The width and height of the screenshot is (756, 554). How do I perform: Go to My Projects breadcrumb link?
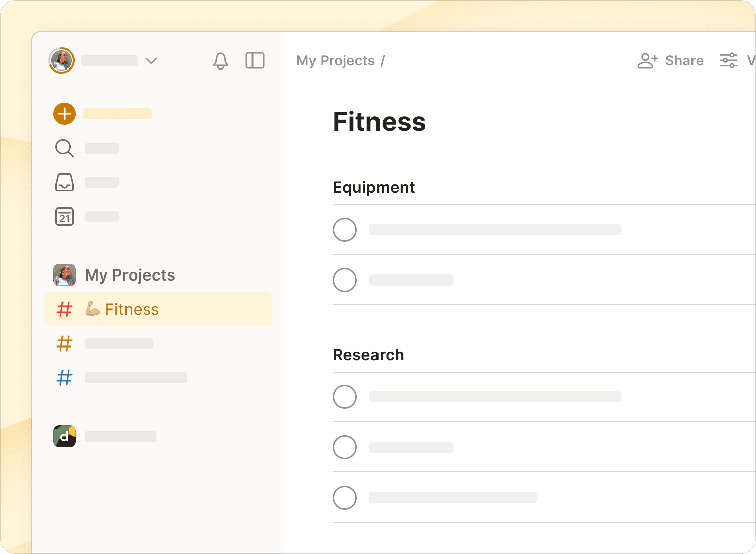tap(336, 61)
